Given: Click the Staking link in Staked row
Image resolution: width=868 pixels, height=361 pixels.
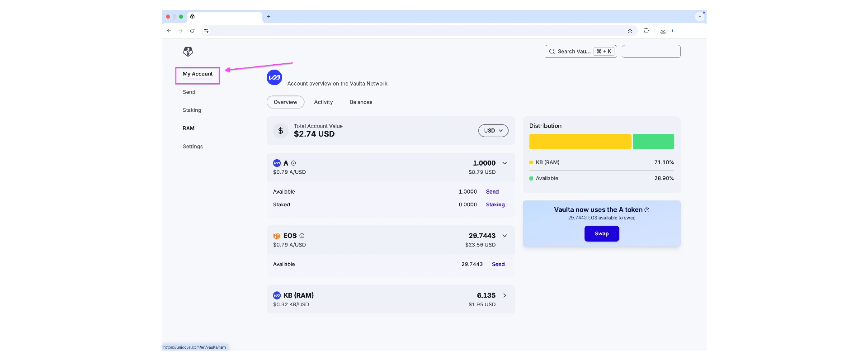Looking at the screenshot, I should click(x=495, y=204).
